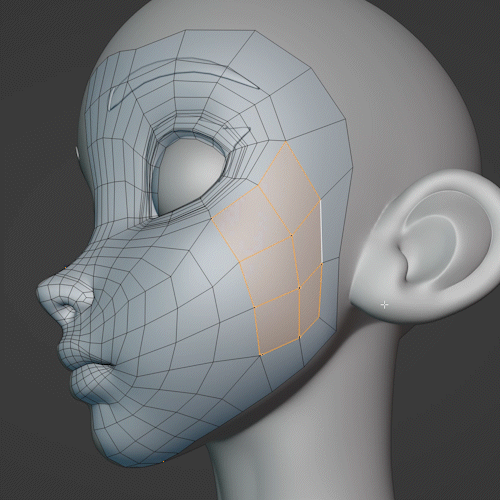500x500 pixels.
Task: Click the eyeball inside the eye socket
Action: coord(191,177)
